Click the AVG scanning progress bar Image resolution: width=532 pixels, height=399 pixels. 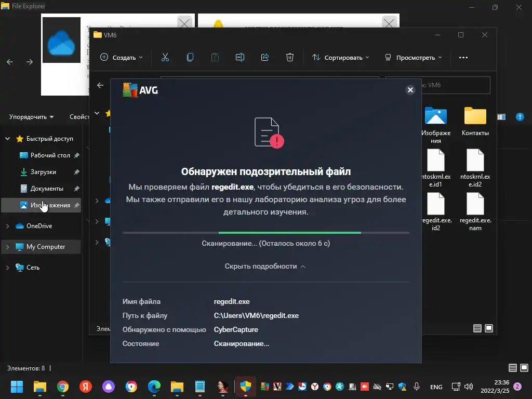coord(265,233)
